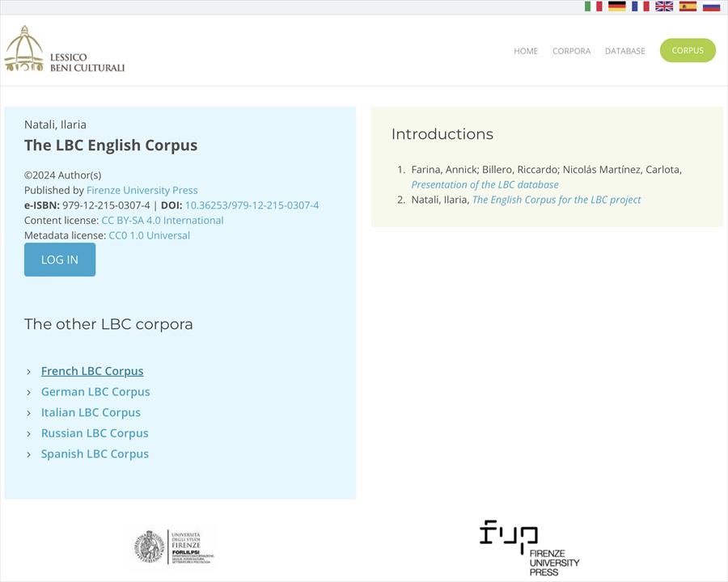Open DATABASE in the navigation menu
Screen dimensions: 728x582
click(625, 51)
